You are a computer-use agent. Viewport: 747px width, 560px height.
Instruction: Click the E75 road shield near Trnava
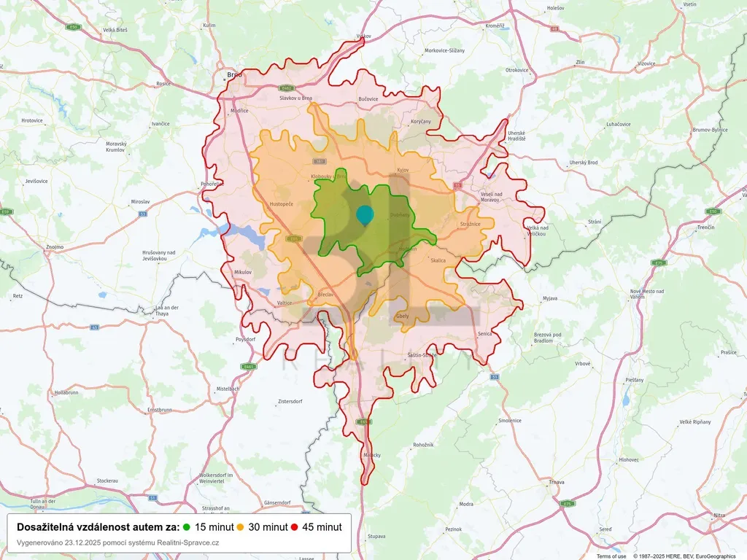coord(568,503)
